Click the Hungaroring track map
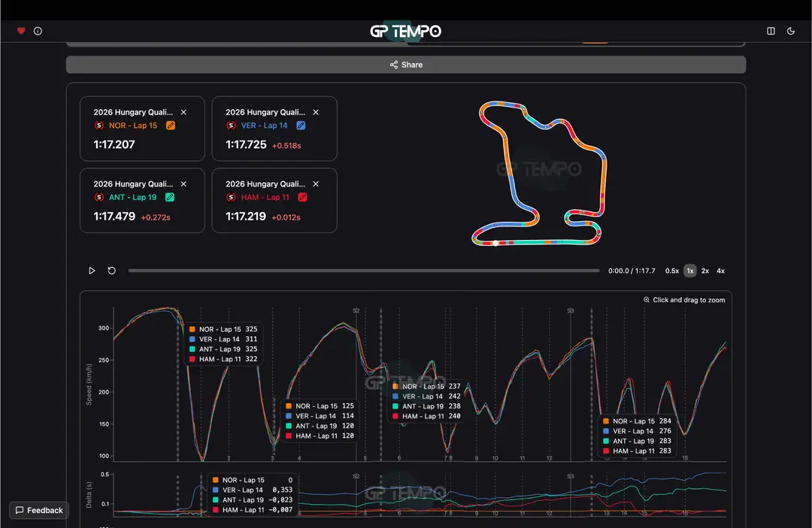 [x=538, y=173]
